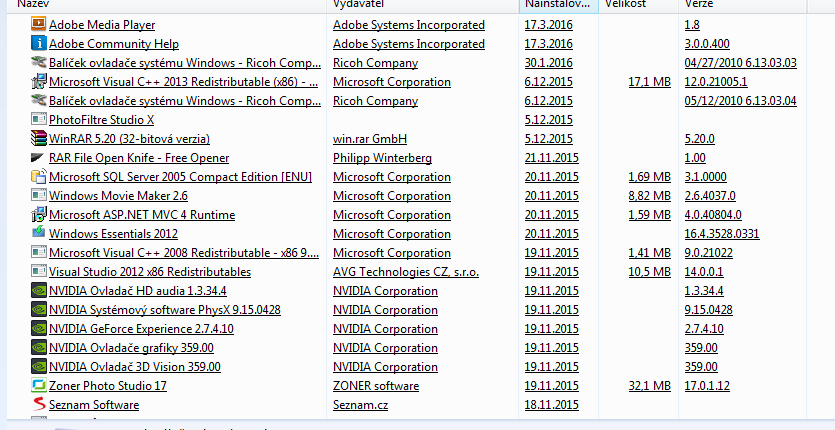Click the PhotoFiltre Studio X icon
Image resolution: width=835 pixels, height=430 pixels.
click(x=39, y=119)
